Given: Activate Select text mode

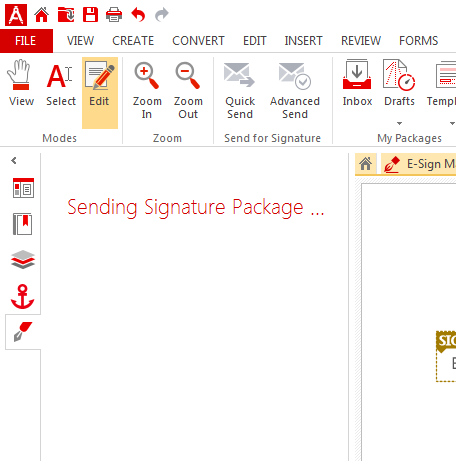Looking at the screenshot, I should [x=61, y=83].
